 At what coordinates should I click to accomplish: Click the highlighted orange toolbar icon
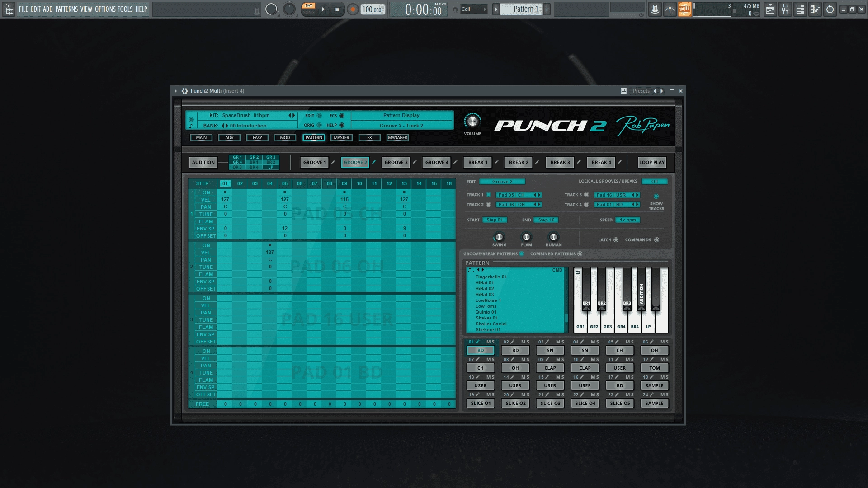pyautogui.click(x=684, y=9)
